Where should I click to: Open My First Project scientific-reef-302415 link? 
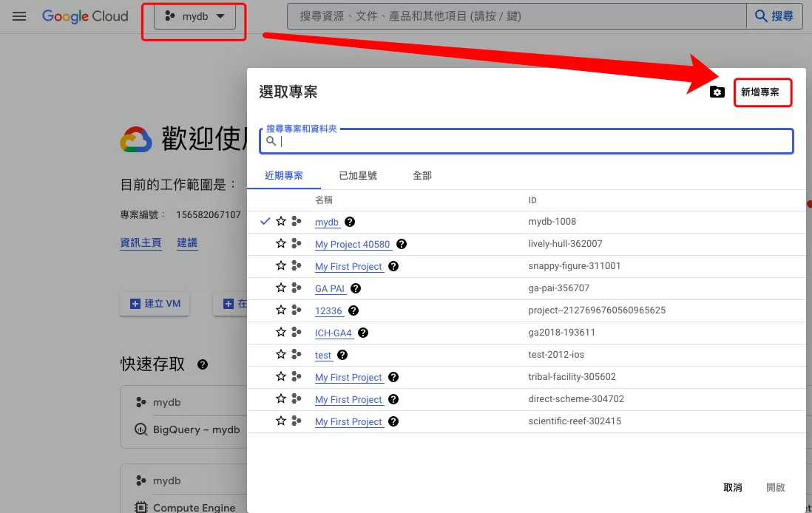pyautogui.click(x=348, y=422)
